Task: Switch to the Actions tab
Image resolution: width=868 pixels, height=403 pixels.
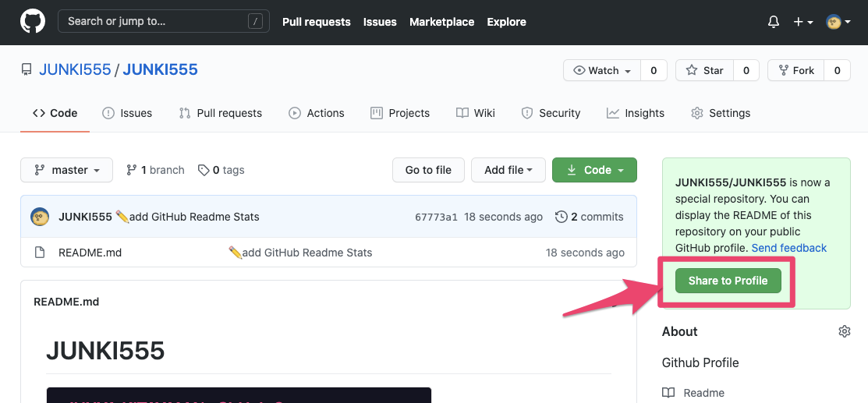Action: pos(317,113)
